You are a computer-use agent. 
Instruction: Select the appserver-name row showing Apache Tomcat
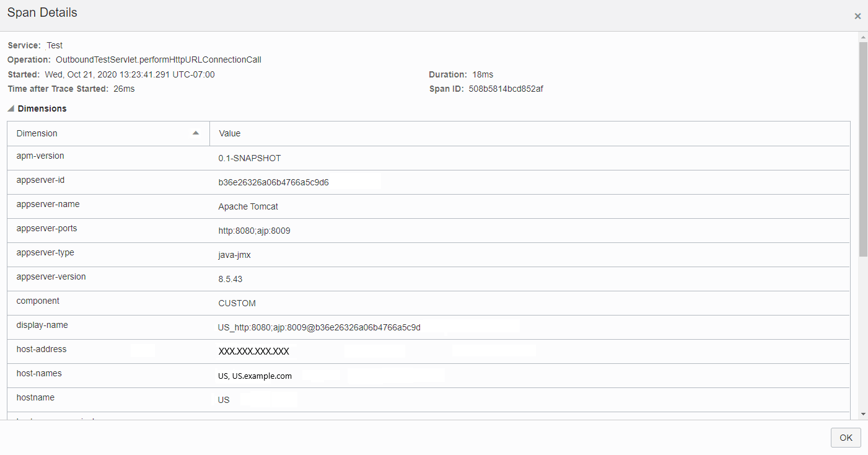248,206
